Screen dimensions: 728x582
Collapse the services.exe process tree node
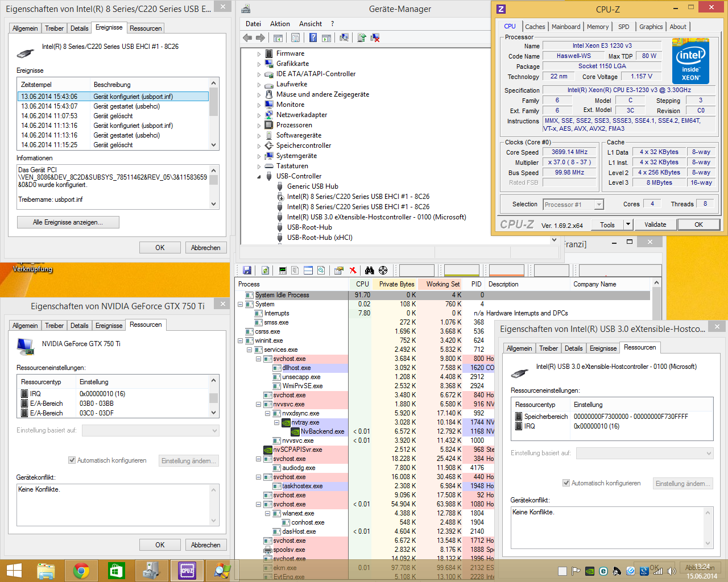[x=249, y=350]
